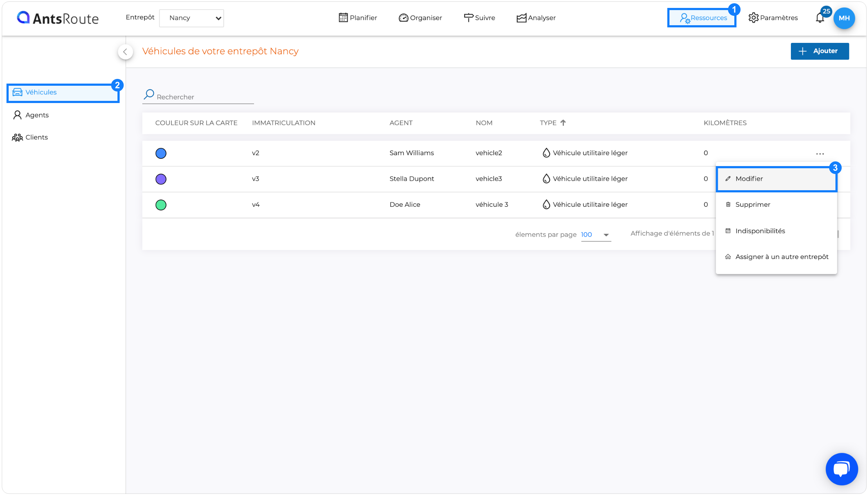Viewport: 868px width, 495px height.
Task: Click the notifications bell icon
Action: (820, 18)
